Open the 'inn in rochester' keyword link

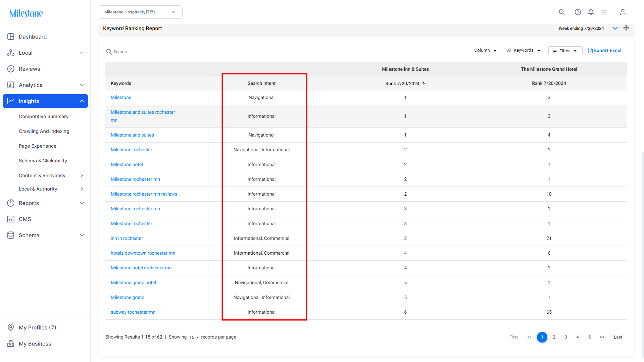click(x=127, y=238)
